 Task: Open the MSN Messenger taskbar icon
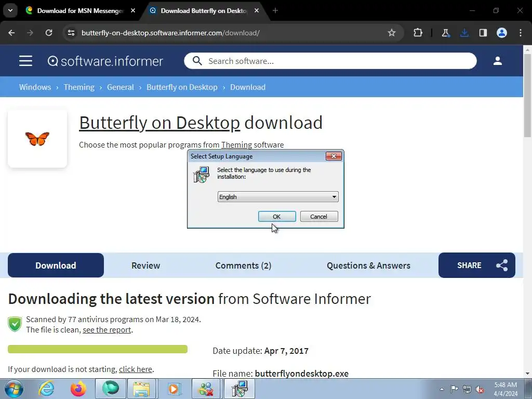tap(206, 389)
